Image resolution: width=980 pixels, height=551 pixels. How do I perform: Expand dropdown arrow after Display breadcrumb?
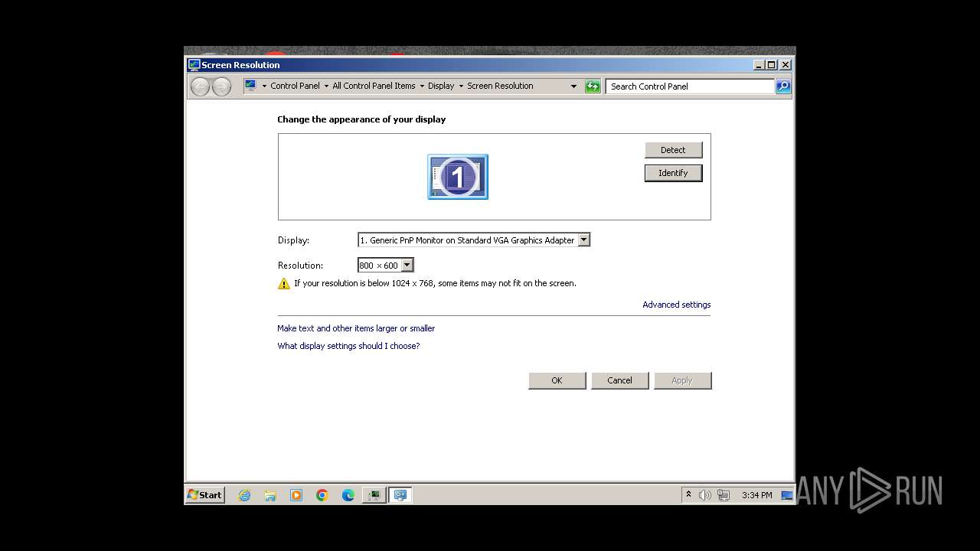pyautogui.click(x=461, y=86)
